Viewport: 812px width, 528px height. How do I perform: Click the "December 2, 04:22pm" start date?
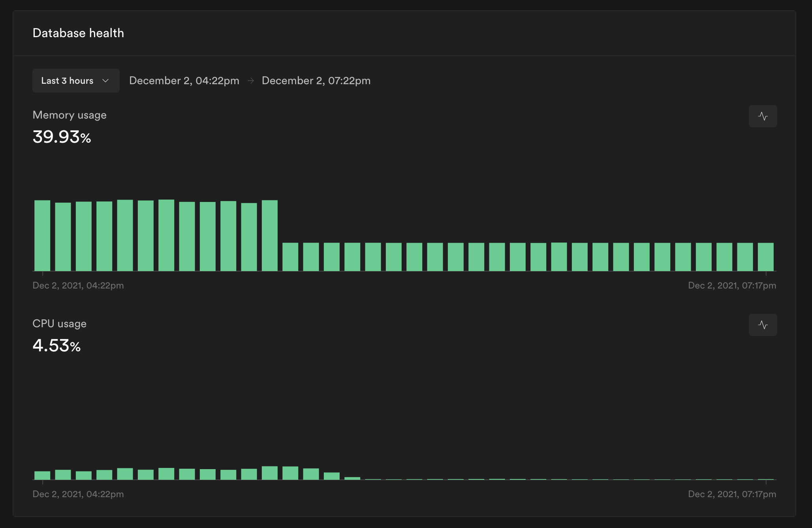point(184,81)
